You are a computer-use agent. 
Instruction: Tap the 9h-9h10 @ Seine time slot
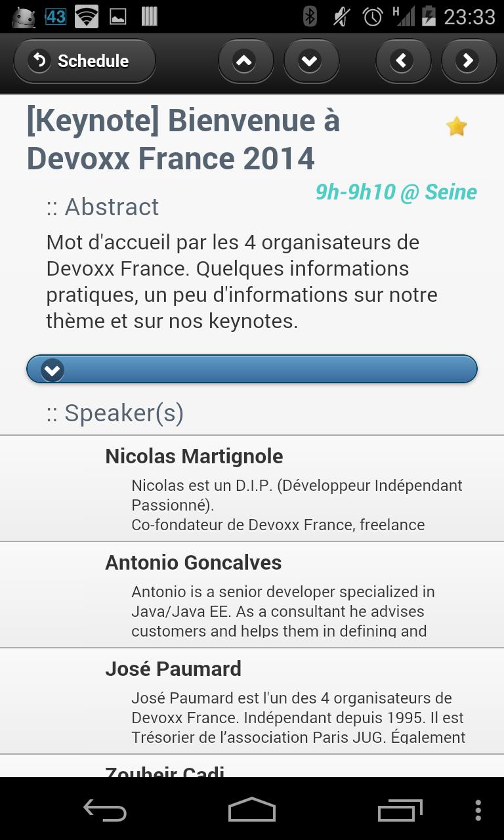coord(396,192)
